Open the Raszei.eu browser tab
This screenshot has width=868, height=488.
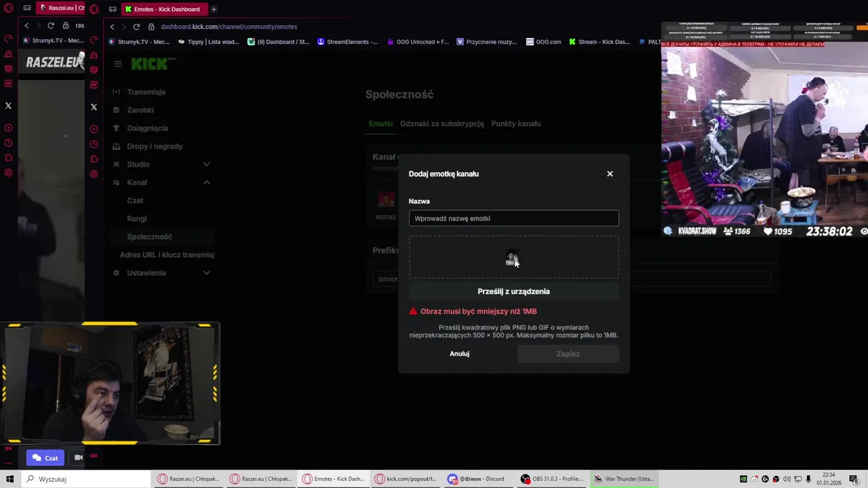tap(61, 8)
